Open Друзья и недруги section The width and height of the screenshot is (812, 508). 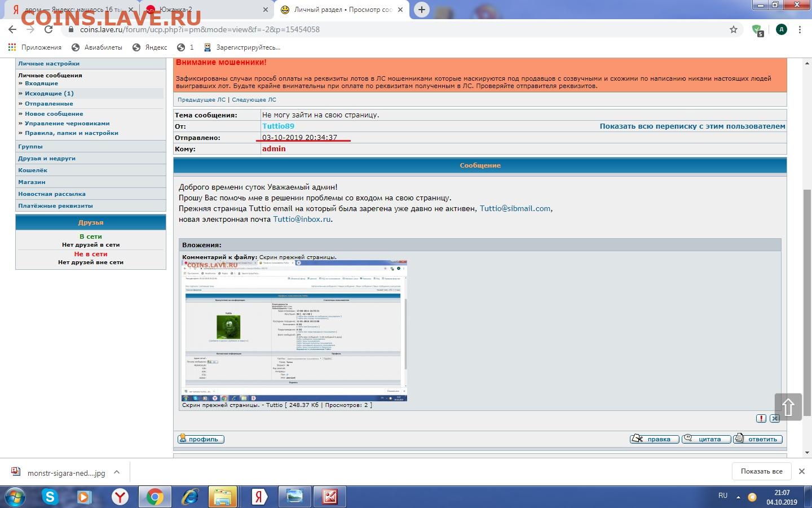[47, 159]
